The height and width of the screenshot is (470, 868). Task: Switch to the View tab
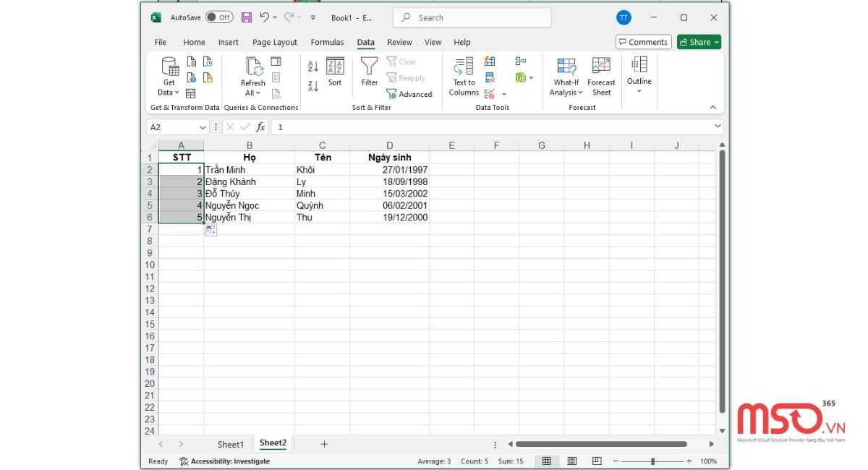tap(433, 42)
